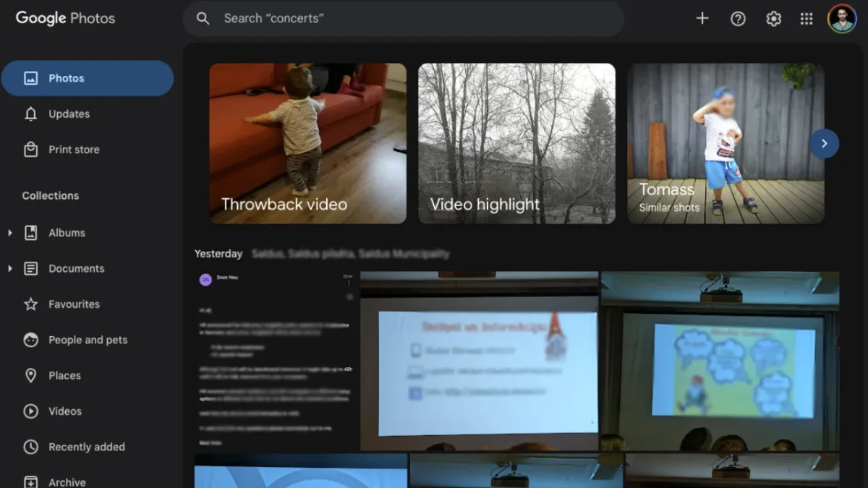Expand the Documents tree arrow
Screen dimensions: 868x488
[x=9, y=269]
